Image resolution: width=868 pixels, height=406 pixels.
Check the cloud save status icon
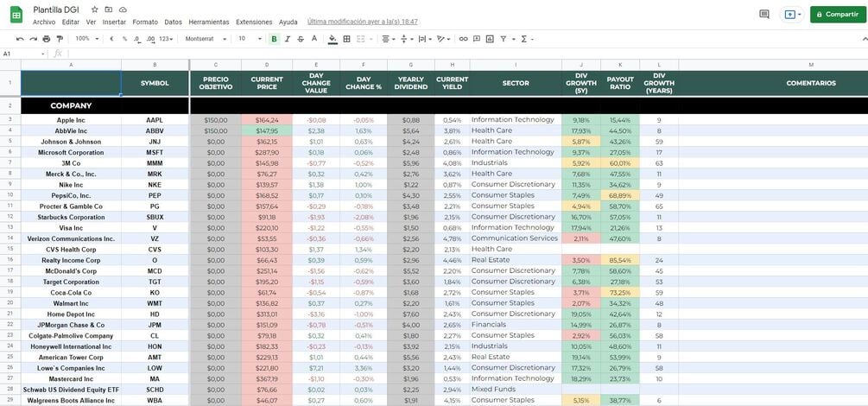(123, 10)
